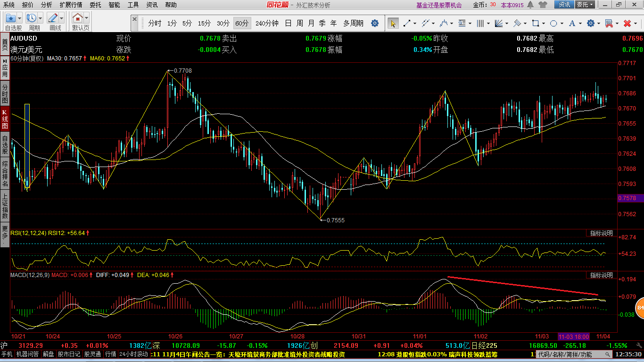644x362 pixels.
Task: Switch to 多周期 multi-period view
Action: 353,23
